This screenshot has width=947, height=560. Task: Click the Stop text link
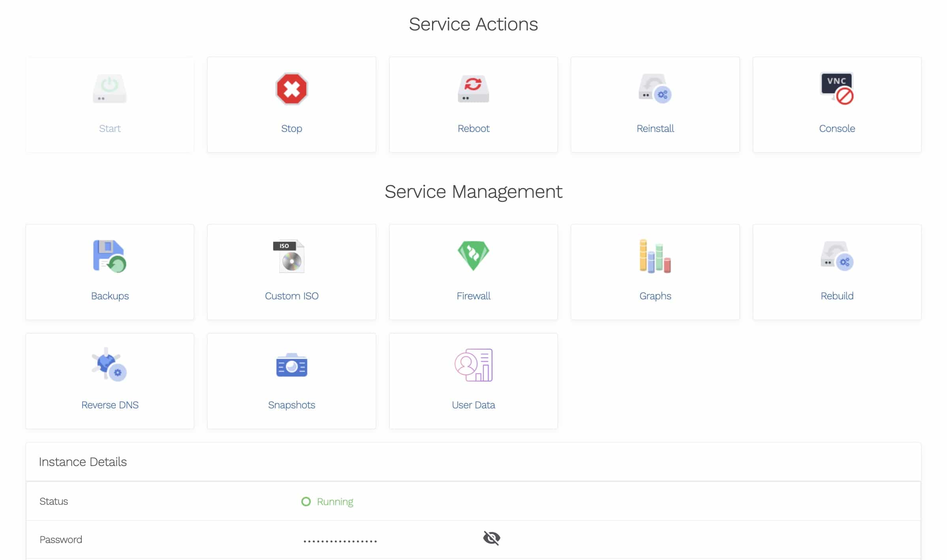tap(291, 128)
